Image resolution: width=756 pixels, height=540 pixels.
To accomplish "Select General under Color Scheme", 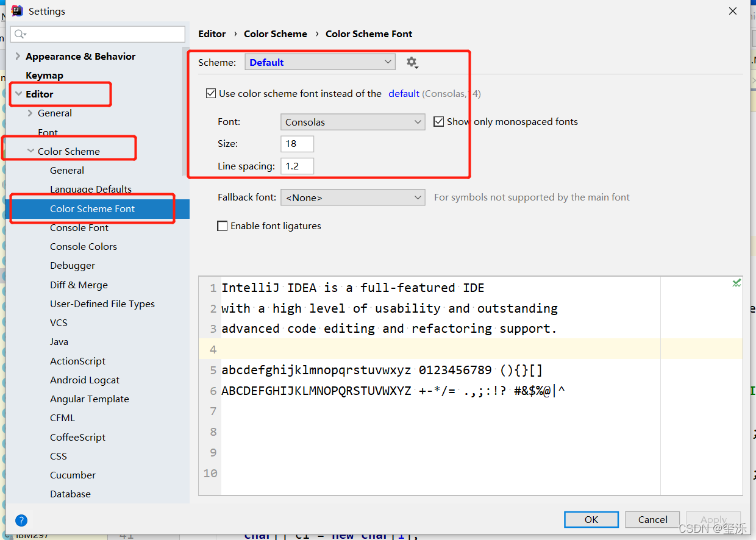I will click(67, 171).
